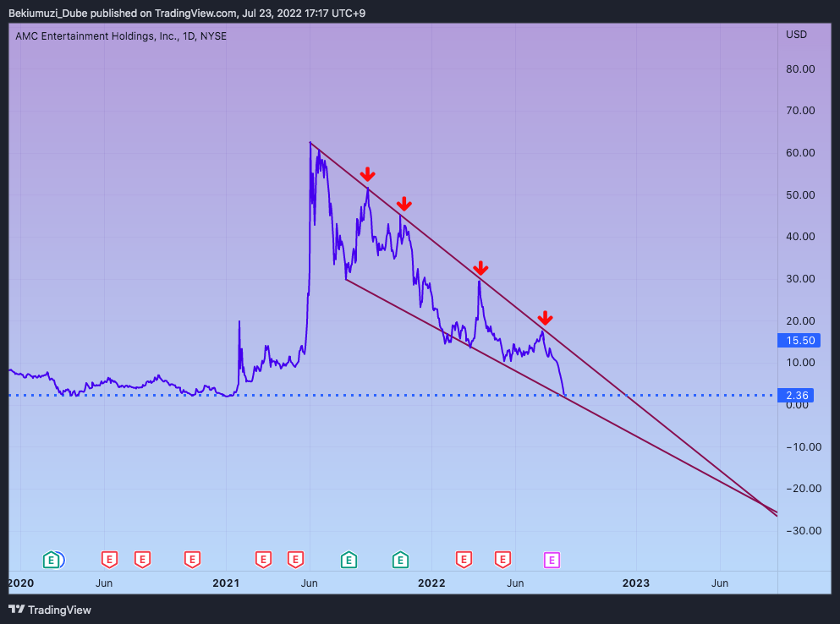Click the 20.00 price axis value
Screen dimensions: 840x624
pos(800,321)
